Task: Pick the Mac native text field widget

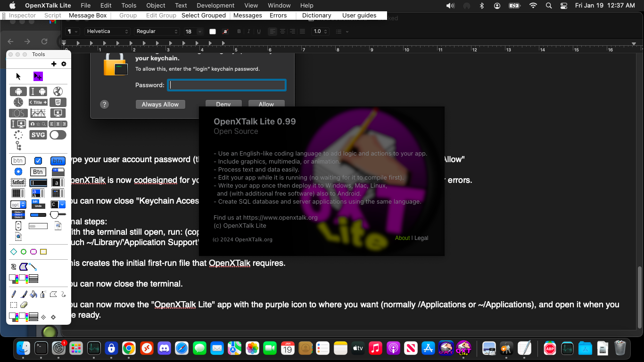Action: point(18,124)
